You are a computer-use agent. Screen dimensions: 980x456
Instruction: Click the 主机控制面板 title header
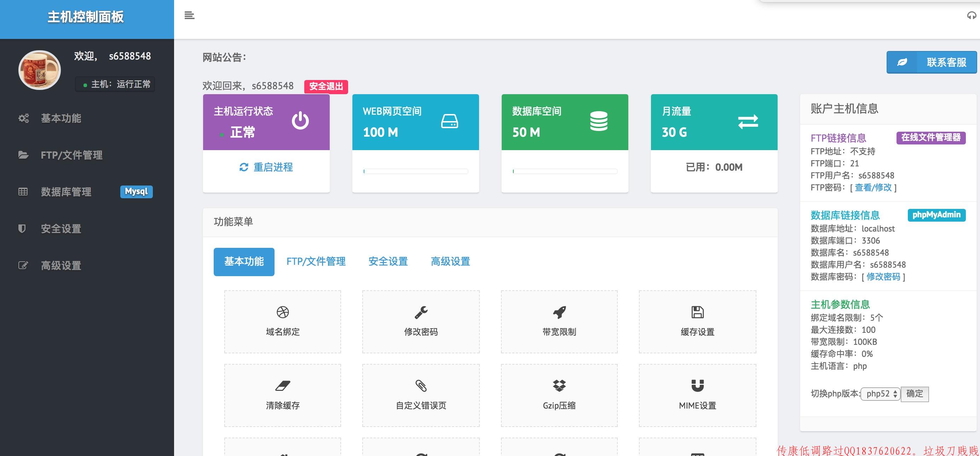(x=86, y=17)
